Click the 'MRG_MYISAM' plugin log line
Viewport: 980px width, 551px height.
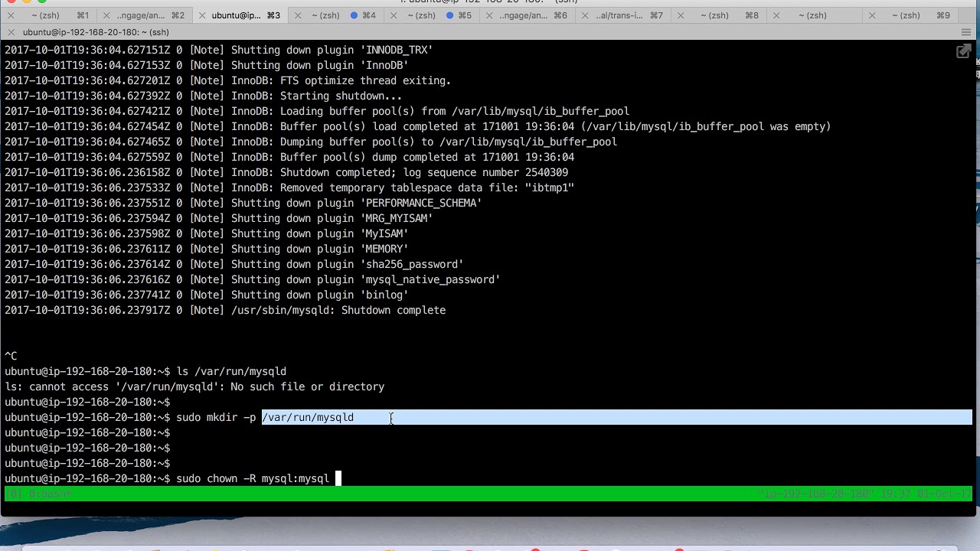pyautogui.click(x=219, y=218)
